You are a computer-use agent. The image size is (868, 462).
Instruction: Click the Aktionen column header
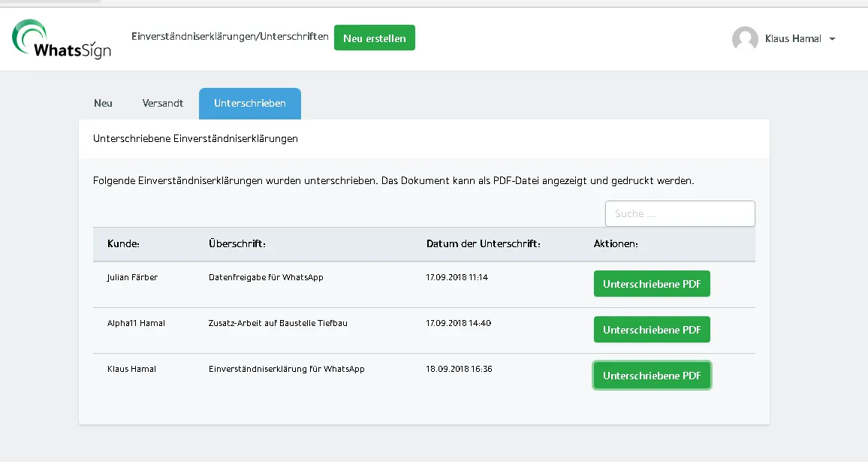pyautogui.click(x=616, y=244)
